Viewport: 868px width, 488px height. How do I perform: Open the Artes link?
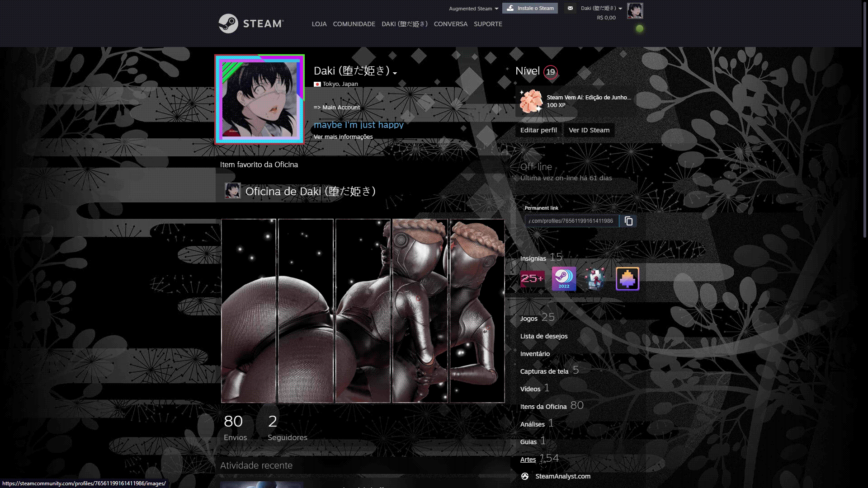tap(528, 460)
